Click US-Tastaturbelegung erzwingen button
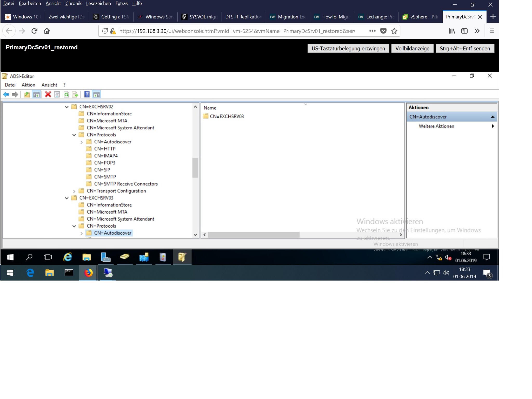The image size is (532, 399). (x=348, y=49)
